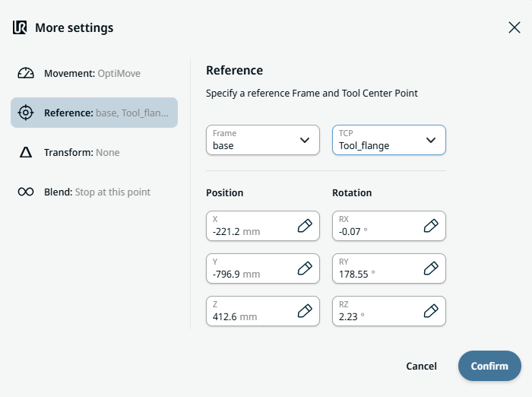The image size is (532, 397).
Task: Open the Frame dropdown set to base
Action: [262, 140]
